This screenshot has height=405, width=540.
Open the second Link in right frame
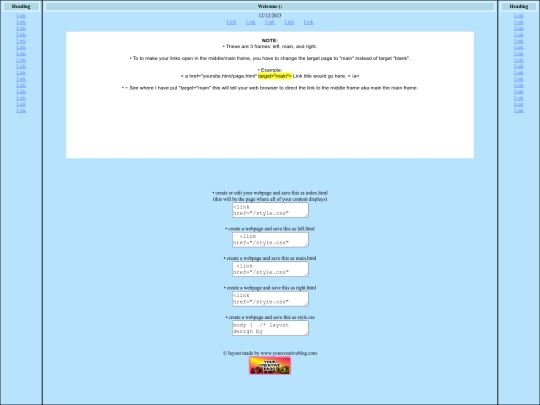point(519,22)
